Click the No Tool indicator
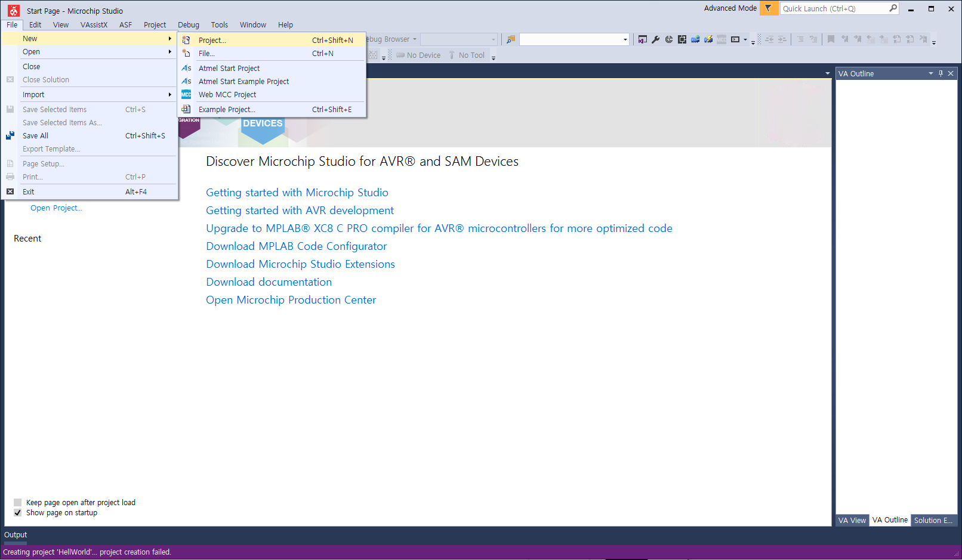 [467, 55]
